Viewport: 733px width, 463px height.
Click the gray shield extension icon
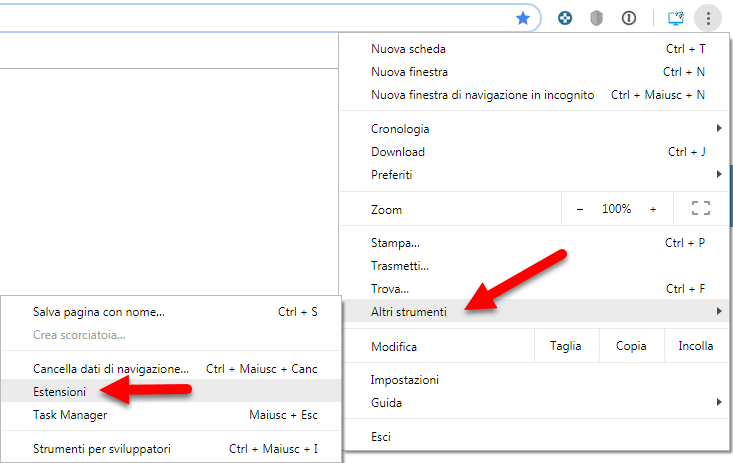(x=596, y=18)
